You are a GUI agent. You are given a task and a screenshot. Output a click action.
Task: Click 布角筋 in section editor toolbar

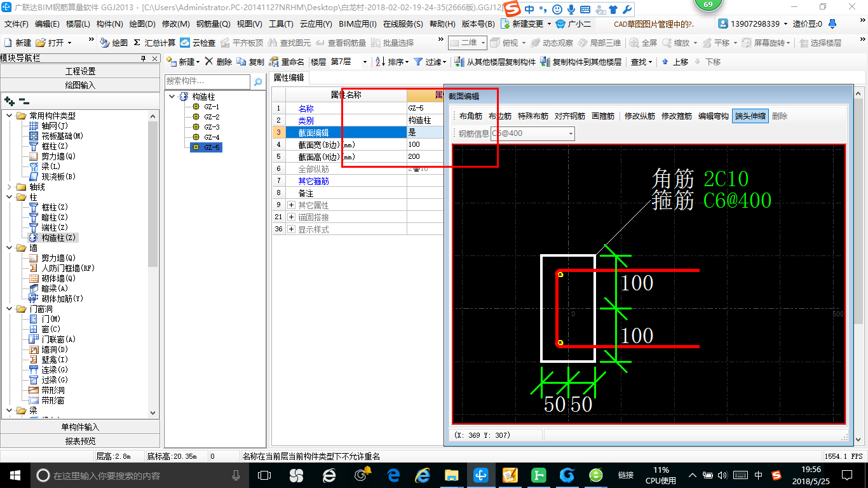(471, 116)
